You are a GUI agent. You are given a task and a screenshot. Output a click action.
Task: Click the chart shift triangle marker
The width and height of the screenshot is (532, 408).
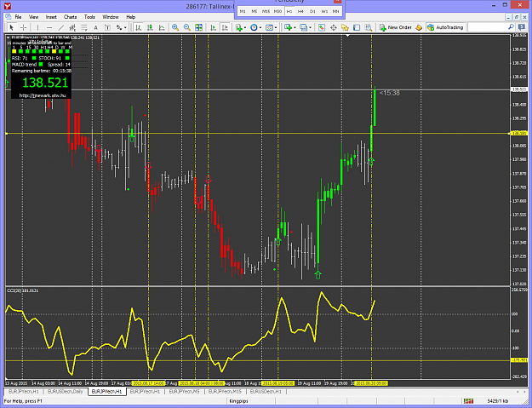[x=347, y=36]
